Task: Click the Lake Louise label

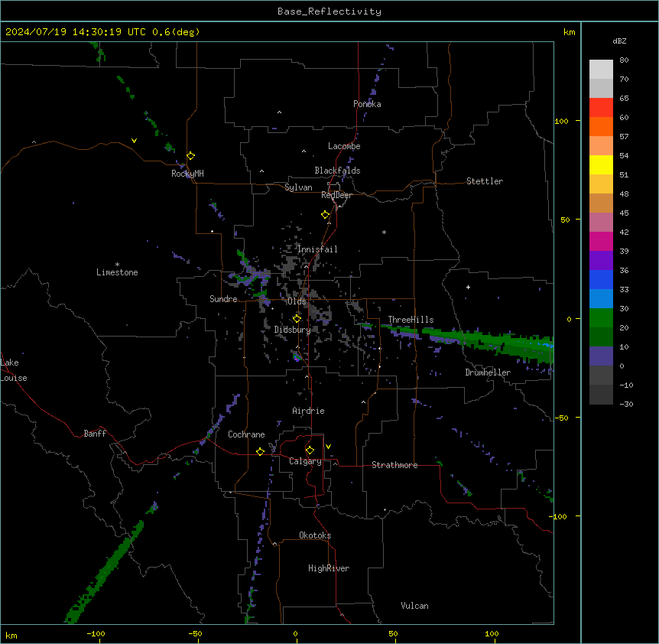Action: coord(14,370)
